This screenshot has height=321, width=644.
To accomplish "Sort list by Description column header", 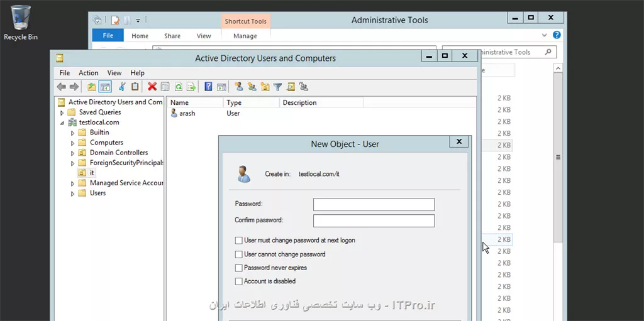I will [321, 102].
